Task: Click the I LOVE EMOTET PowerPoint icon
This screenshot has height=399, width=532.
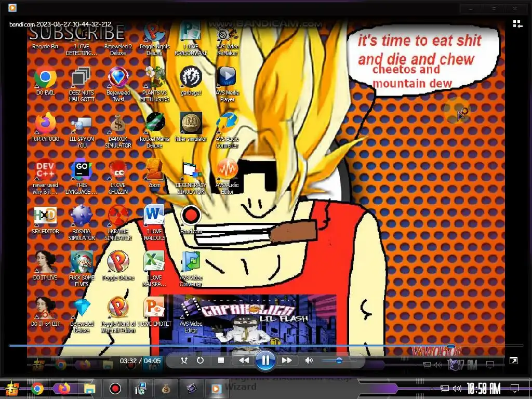Action: tap(154, 312)
